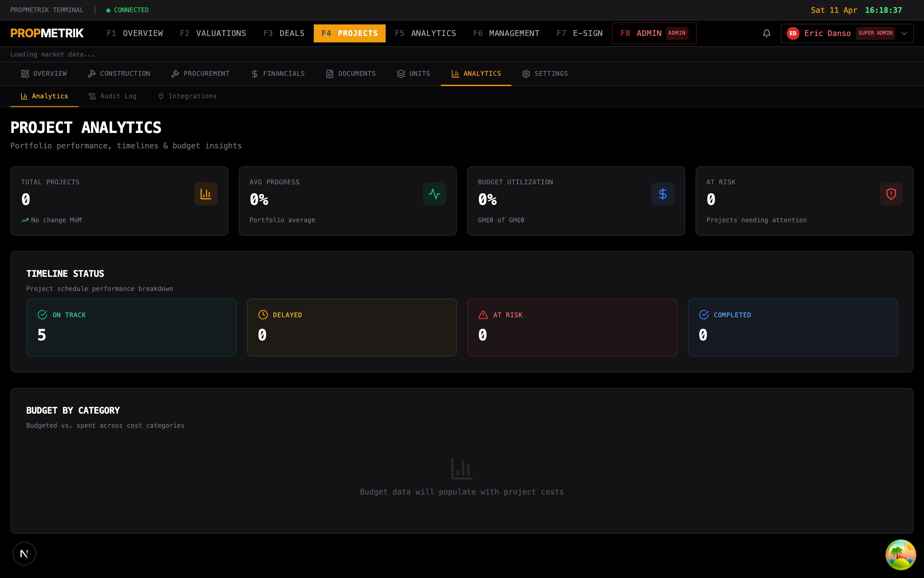
Task: Open the palm tree island widget
Action: click(x=901, y=555)
